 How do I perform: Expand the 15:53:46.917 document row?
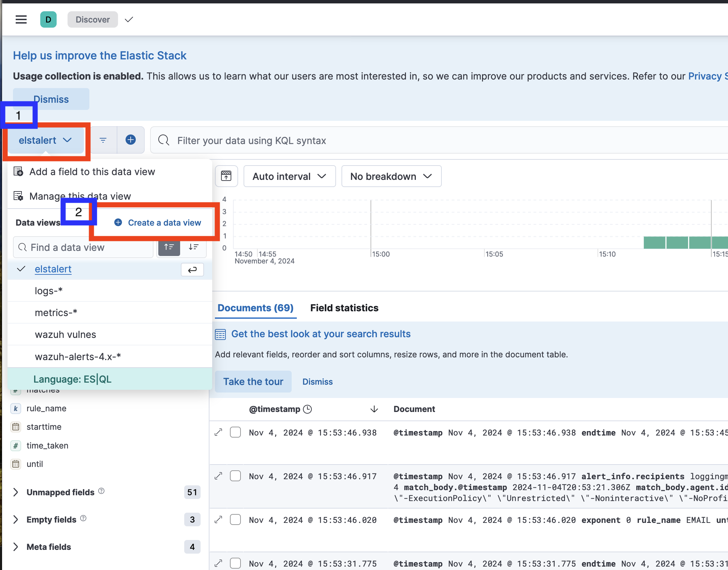point(218,476)
